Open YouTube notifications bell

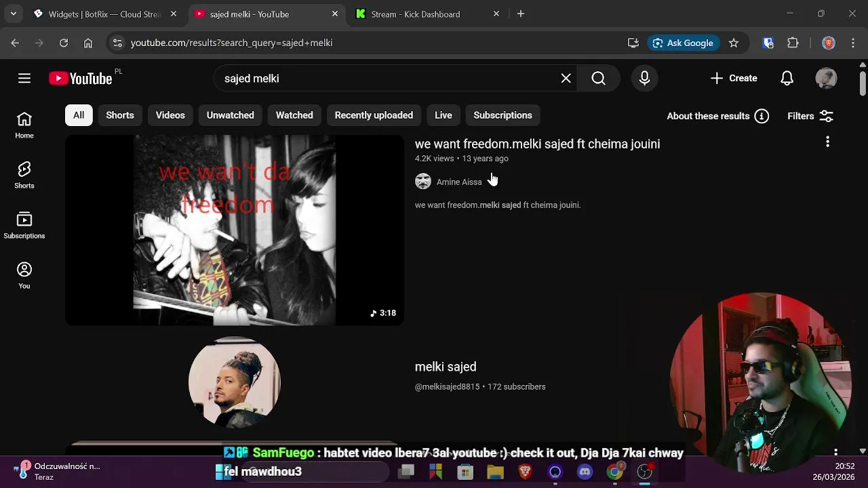[787, 79]
